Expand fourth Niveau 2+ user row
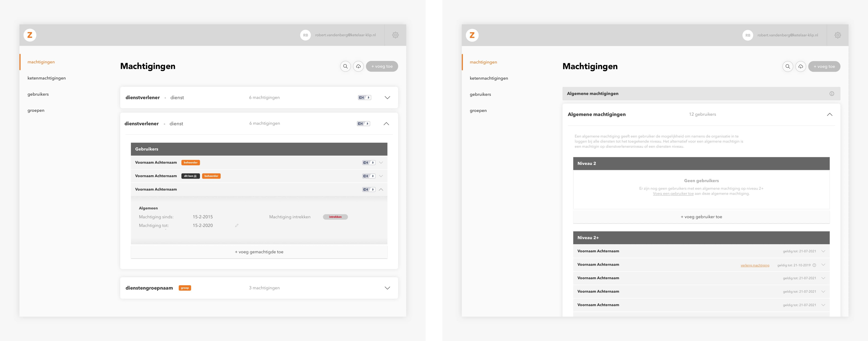This screenshot has width=868, height=341. 823,291
